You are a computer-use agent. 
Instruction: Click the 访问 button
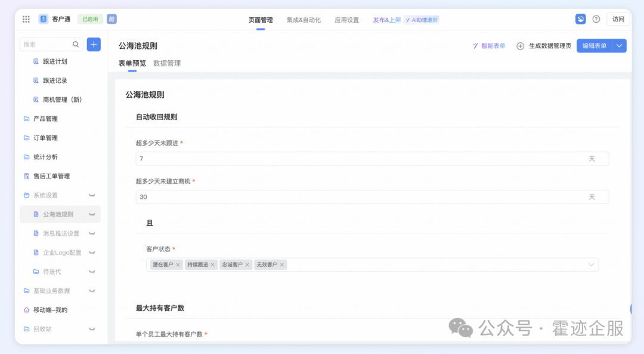pos(618,19)
